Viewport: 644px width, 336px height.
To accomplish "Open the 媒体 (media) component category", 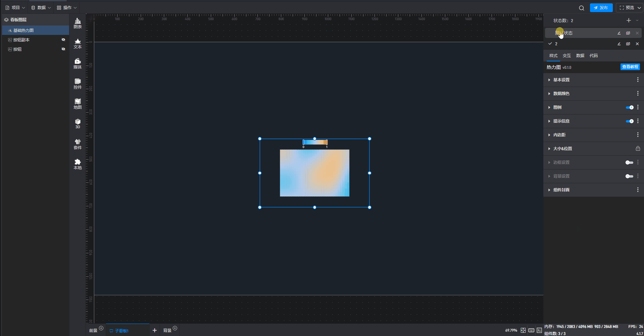I will click(x=77, y=63).
